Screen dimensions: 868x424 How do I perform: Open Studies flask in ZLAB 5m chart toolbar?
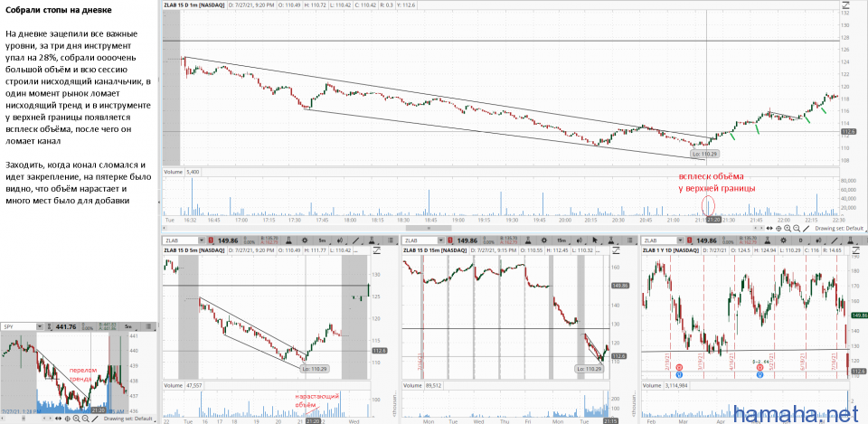tap(289, 240)
